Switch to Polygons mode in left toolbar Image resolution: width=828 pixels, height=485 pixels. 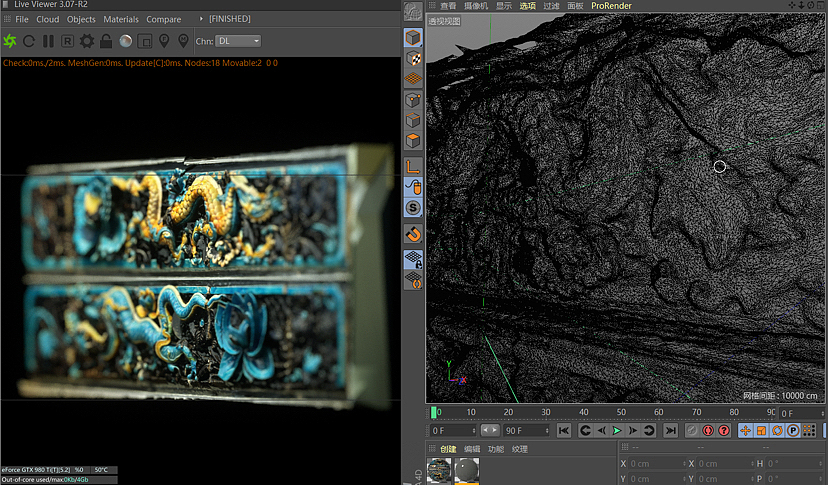(x=413, y=141)
